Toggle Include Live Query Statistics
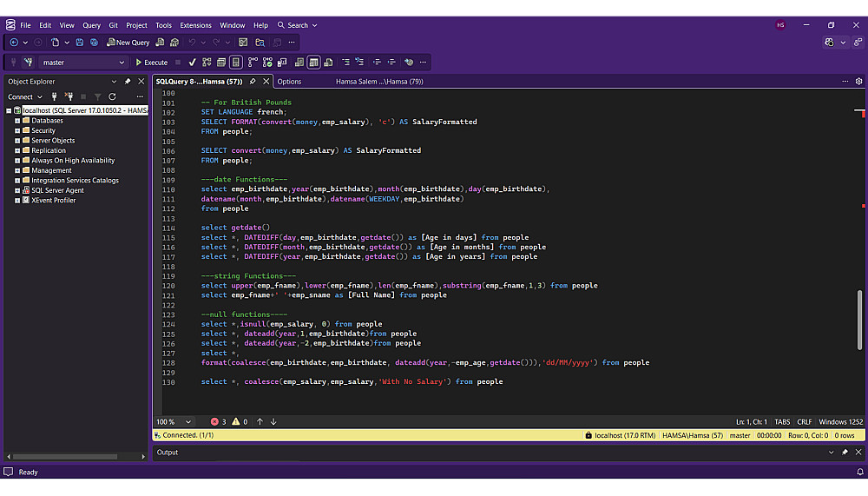 (268, 62)
